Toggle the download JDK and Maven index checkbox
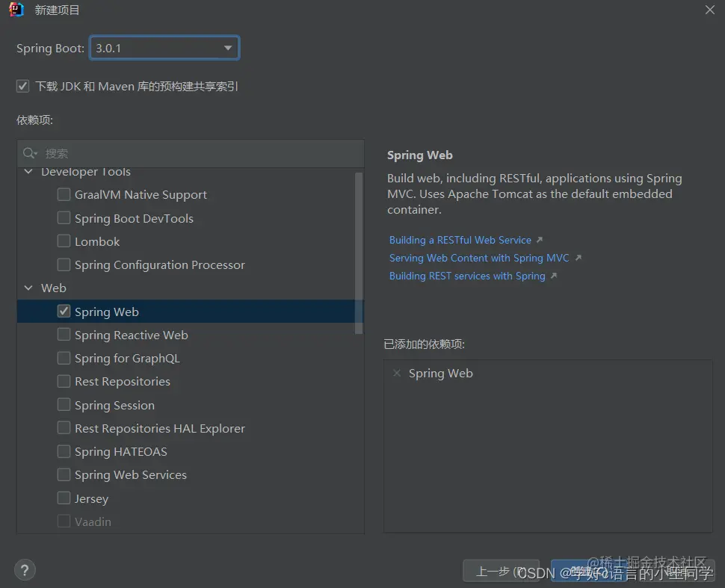 point(22,86)
